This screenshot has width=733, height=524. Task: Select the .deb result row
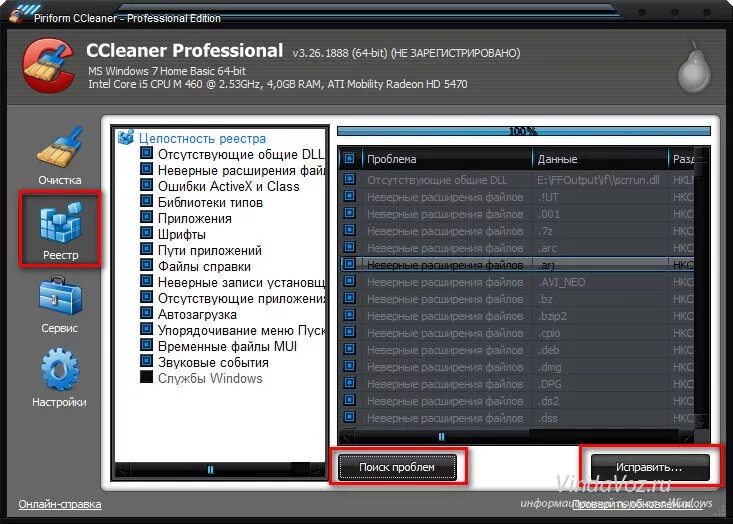coord(518,350)
